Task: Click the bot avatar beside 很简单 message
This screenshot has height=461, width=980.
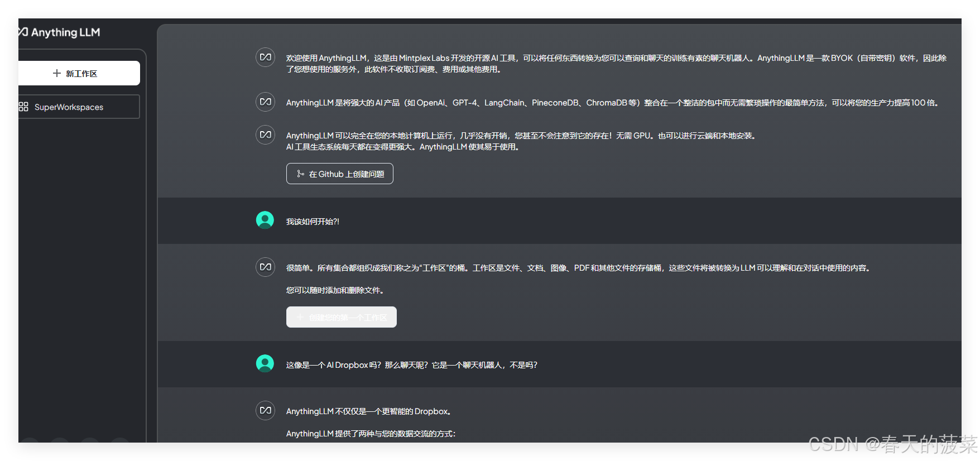Action: 265,267
